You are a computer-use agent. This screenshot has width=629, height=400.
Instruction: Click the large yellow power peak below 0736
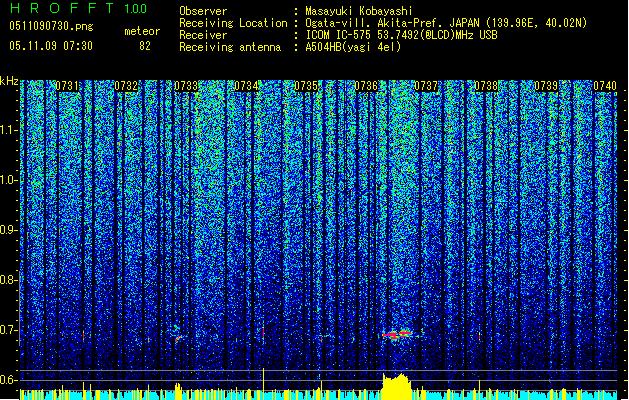point(396,386)
